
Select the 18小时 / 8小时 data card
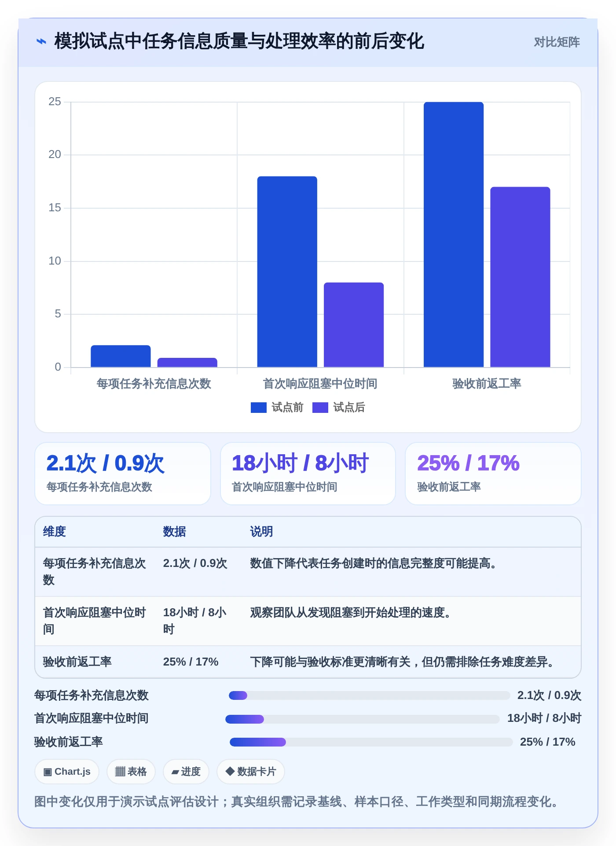[x=308, y=474]
